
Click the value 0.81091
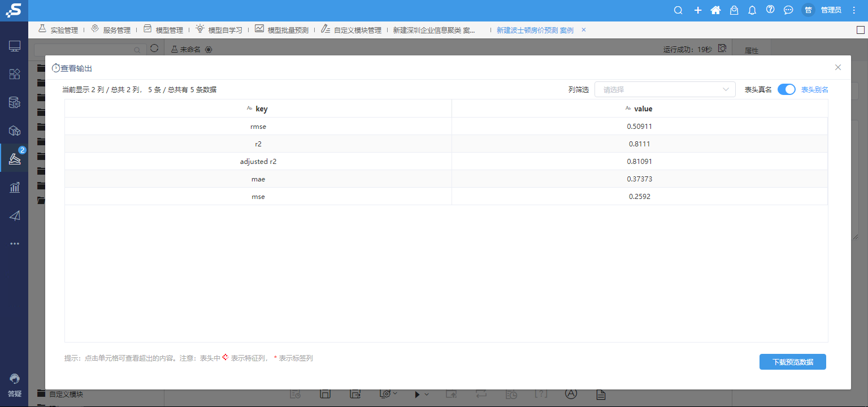640,161
